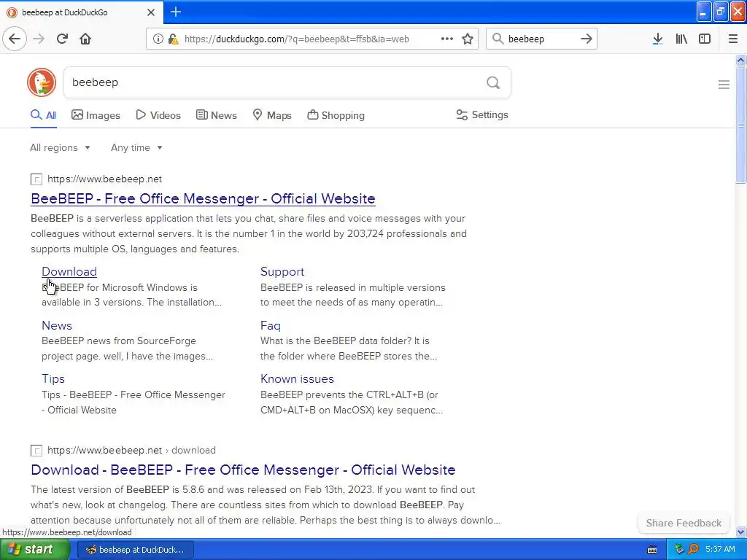
Task: Open Download - BeeBEEP result title
Action: 243,470
